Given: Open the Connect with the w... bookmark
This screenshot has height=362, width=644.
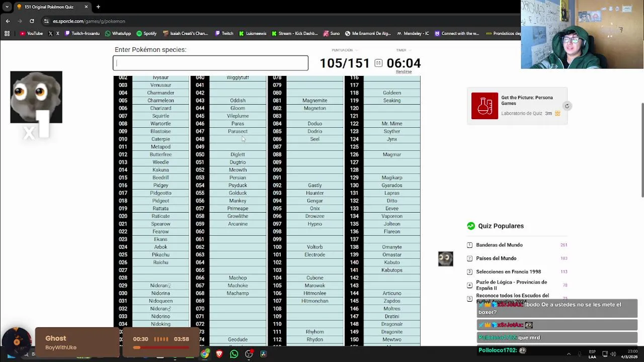Looking at the screenshot, I should click(x=457, y=34).
